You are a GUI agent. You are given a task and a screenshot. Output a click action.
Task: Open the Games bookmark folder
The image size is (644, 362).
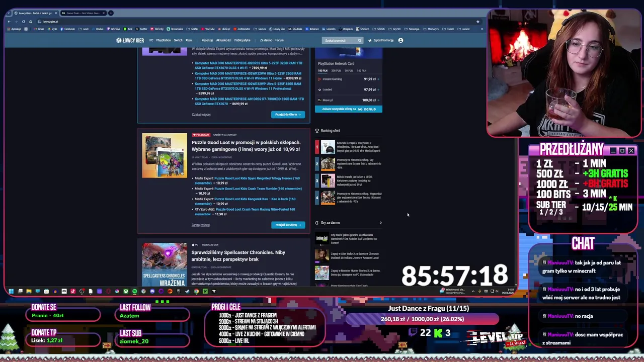[x=260, y=29]
